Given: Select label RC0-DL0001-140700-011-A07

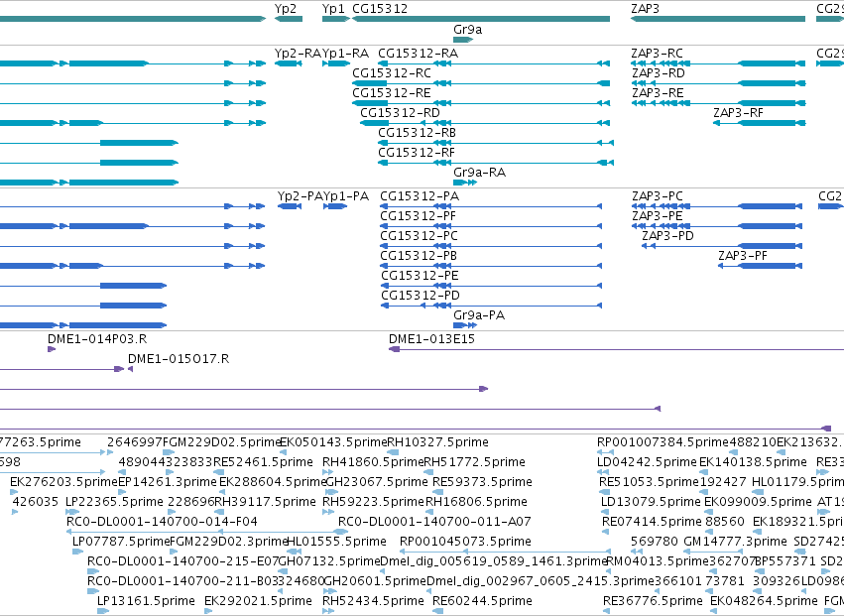Looking at the screenshot, I should (x=434, y=521).
